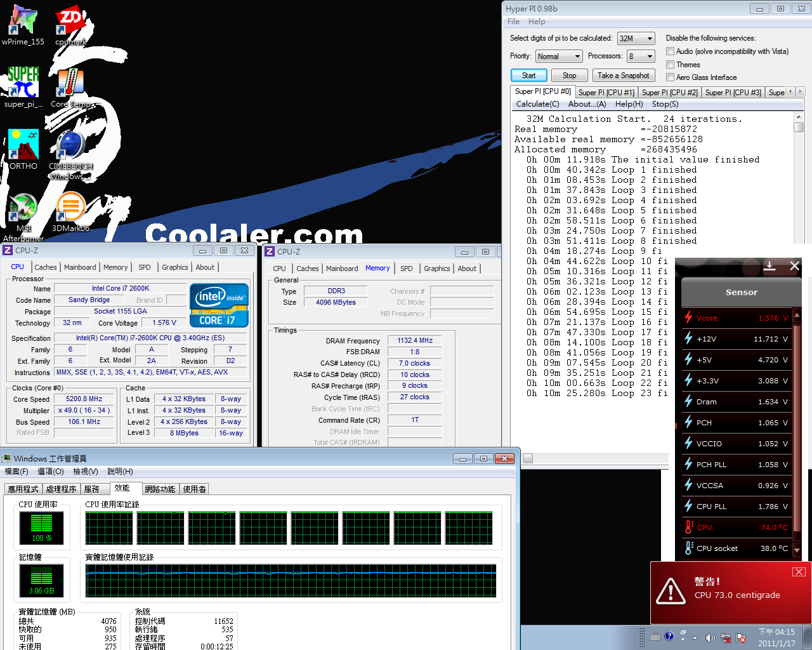Viewport: 812px width, 650px height.
Task: Expand the pi digits 32M dropdown
Action: point(636,39)
